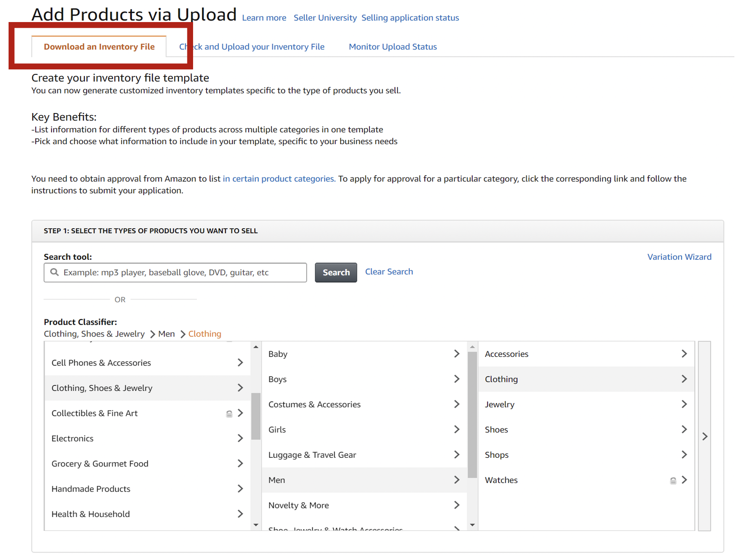This screenshot has height=557, width=756.
Task: Click second column scrollbar up arrow
Action: click(x=472, y=347)
